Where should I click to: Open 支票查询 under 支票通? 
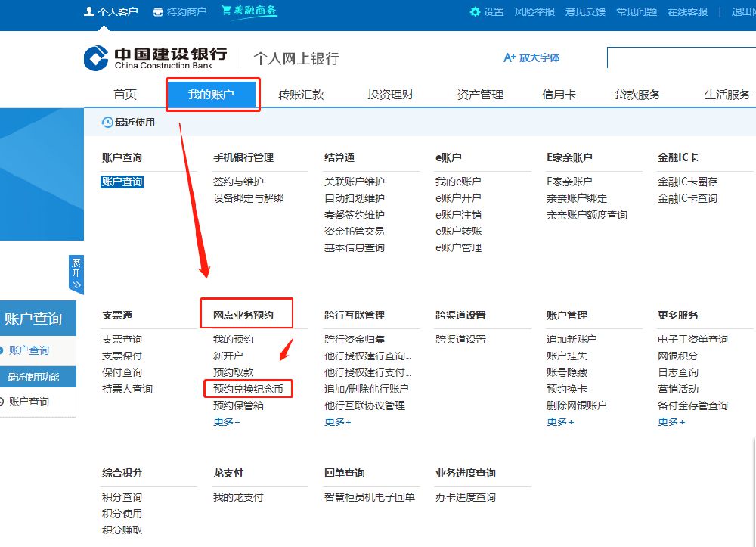[122, 340]
